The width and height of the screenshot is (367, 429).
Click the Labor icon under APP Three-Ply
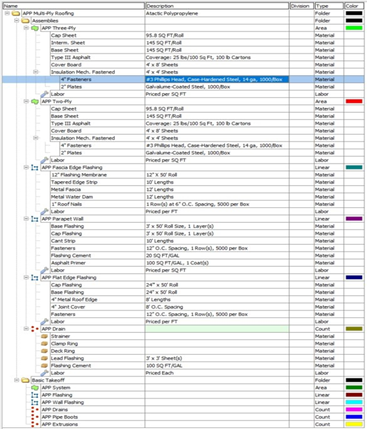pos(45,94)
